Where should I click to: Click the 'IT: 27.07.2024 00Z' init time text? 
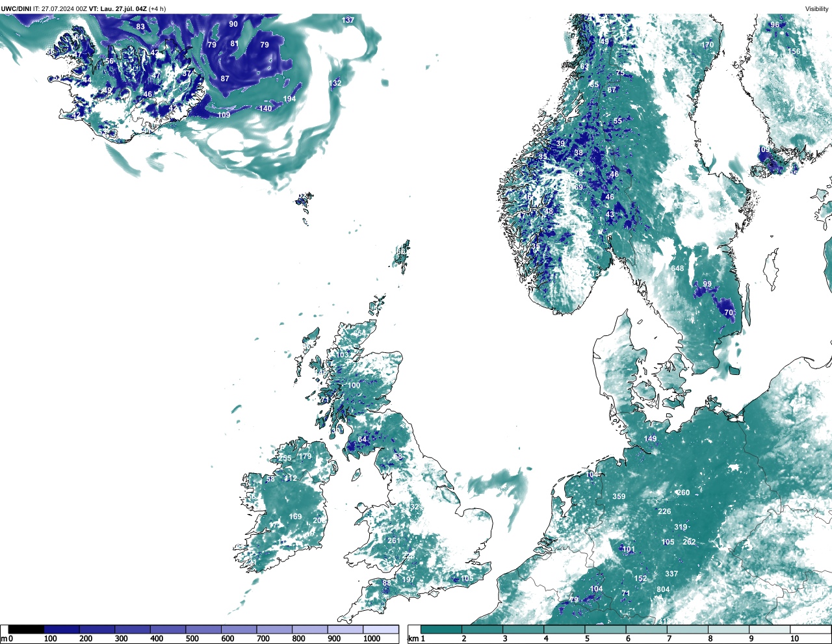pos(60,8)
